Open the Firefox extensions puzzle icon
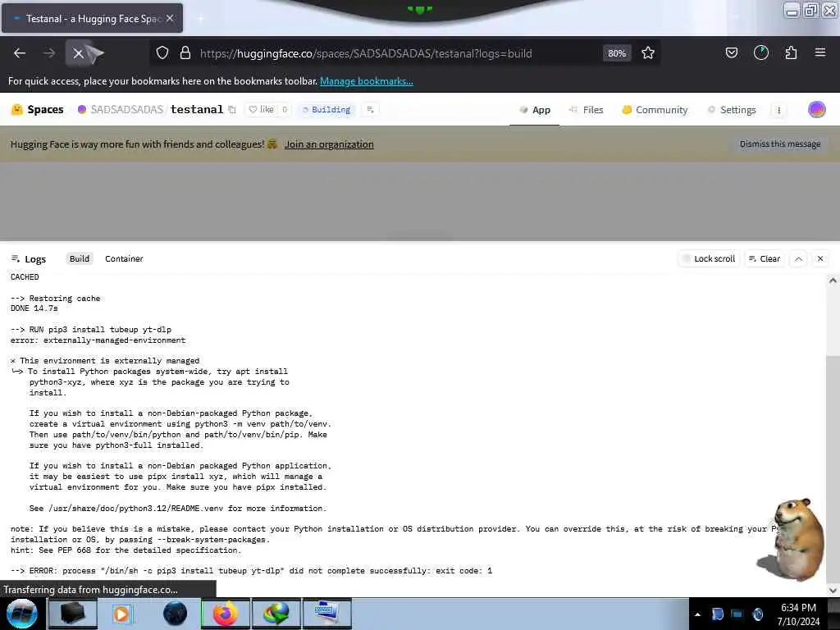840x630 pixels. tap(791, 53)
